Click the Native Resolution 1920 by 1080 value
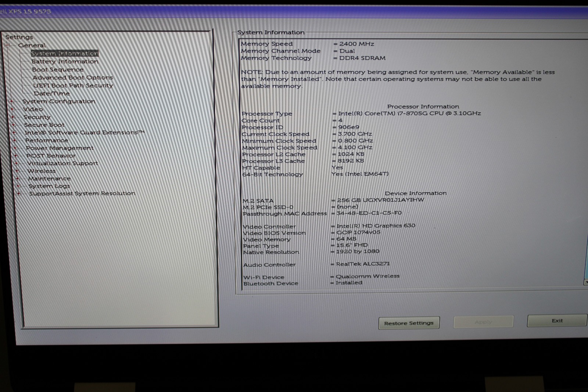 coord(358,251)
